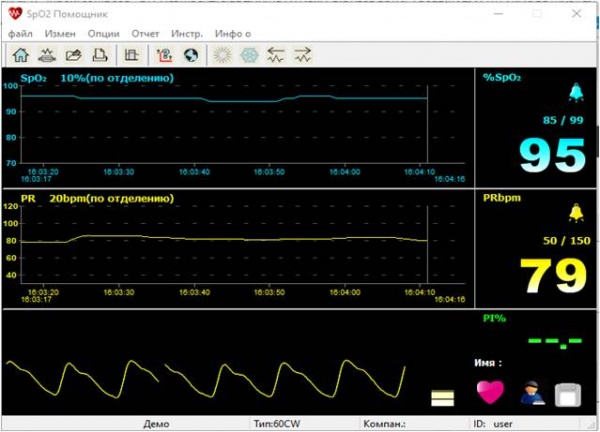Click the 16:03:50 tick in the SpO2 chart
This screenshot has height=432, width=600.
[x=269, y=172]
